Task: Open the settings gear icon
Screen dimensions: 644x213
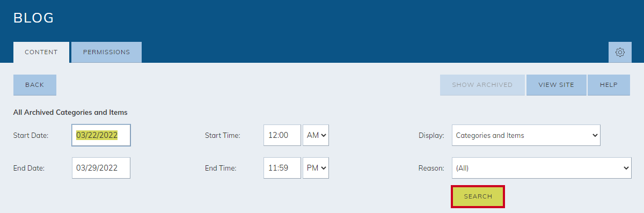Action: click(620, 52)
